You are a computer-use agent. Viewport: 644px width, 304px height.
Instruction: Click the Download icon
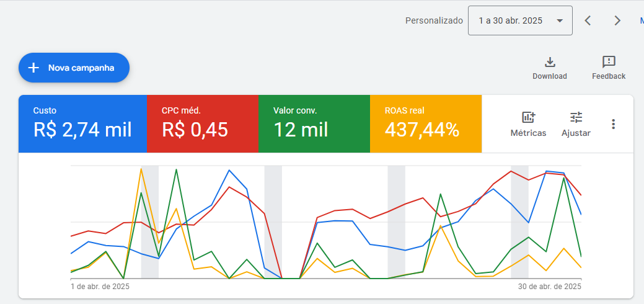tap(550, 62)
